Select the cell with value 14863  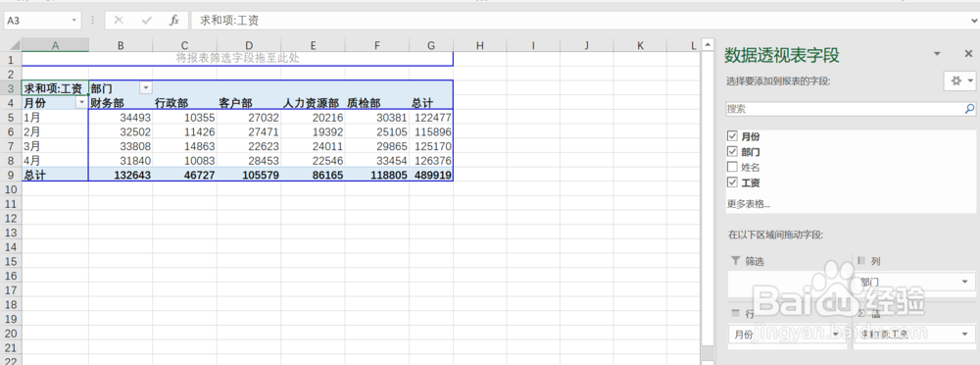point(185,146)
